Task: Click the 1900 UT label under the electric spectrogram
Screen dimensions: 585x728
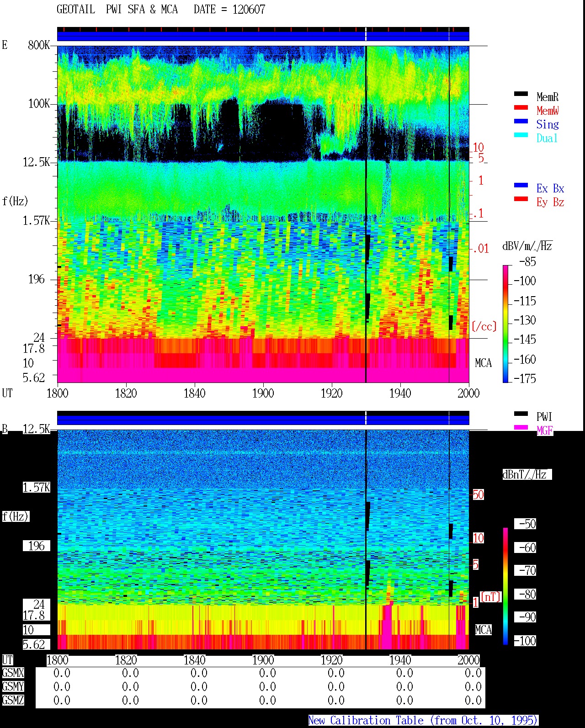Action: point(263,393)
